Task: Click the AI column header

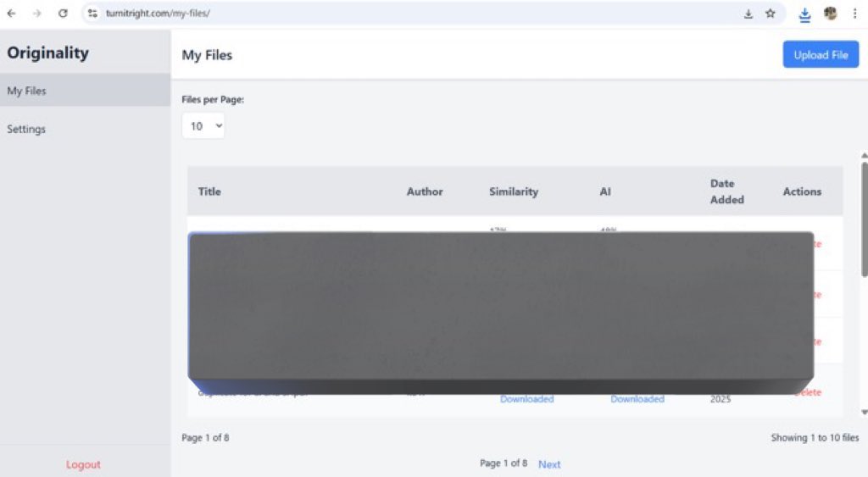Action: point(605,191)
